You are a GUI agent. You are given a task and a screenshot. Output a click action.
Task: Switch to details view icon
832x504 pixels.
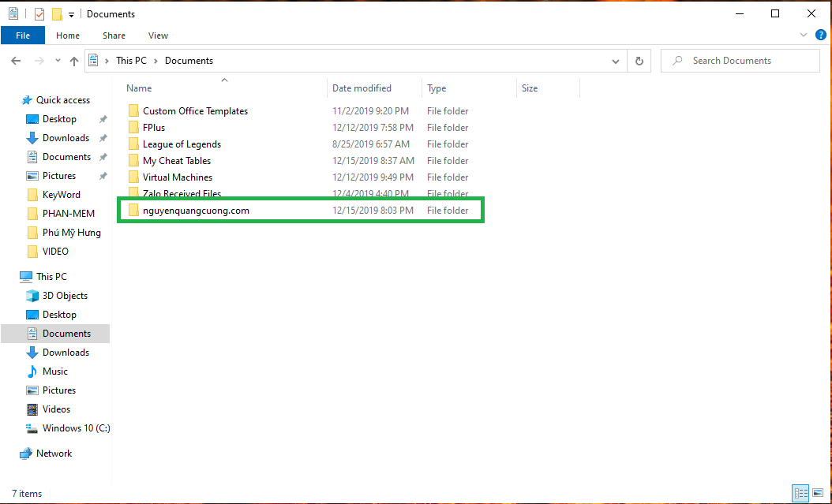pyautogui.click(x=801, y=493)
